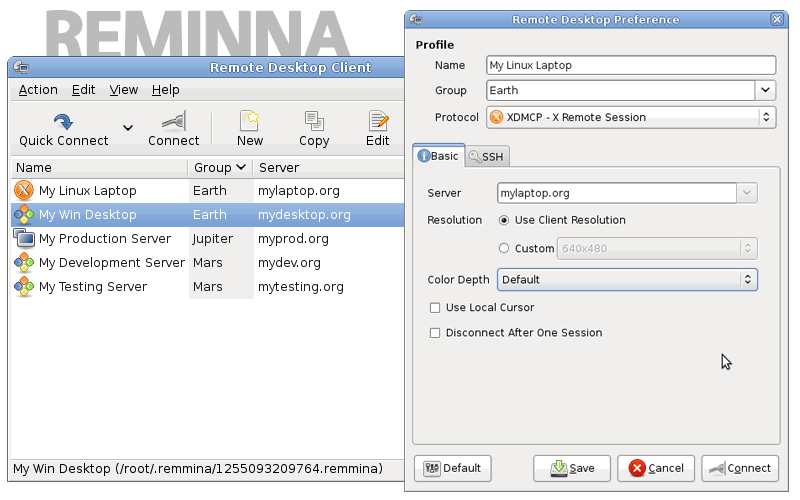Click the Quick Connect arrow icon
Screen dimensions: 800x500
(x=63, y=121)
